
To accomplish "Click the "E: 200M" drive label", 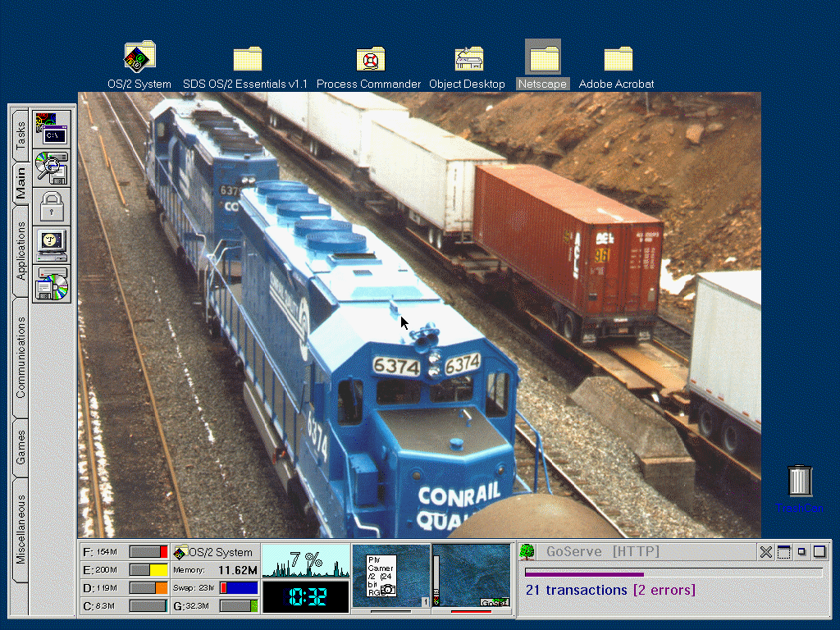I will pos(100,570).
